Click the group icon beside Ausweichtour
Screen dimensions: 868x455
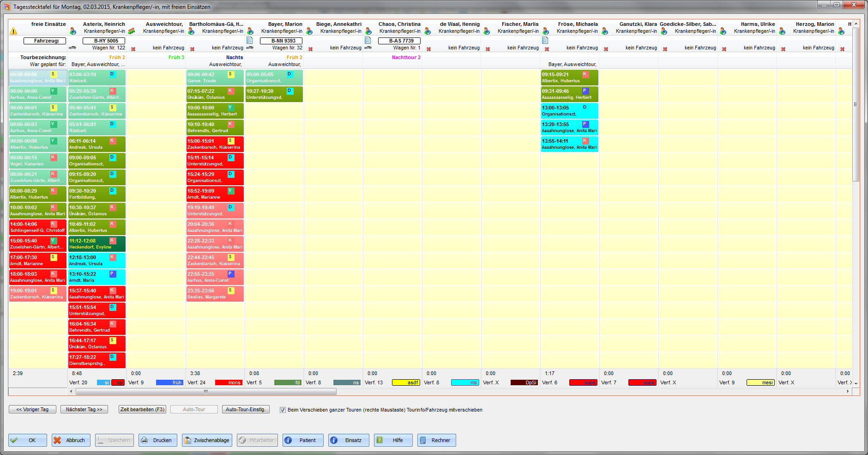pos(132,31)
